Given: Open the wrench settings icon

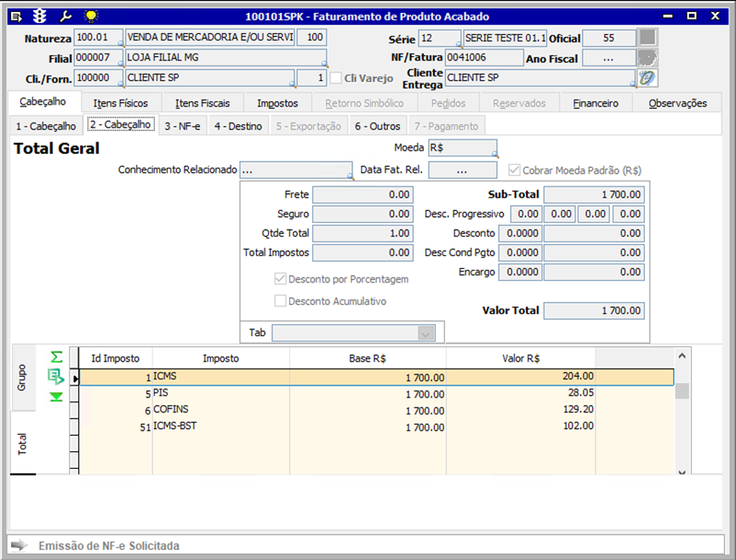Looking at the screenshot, I should click(x=66, y=15).
